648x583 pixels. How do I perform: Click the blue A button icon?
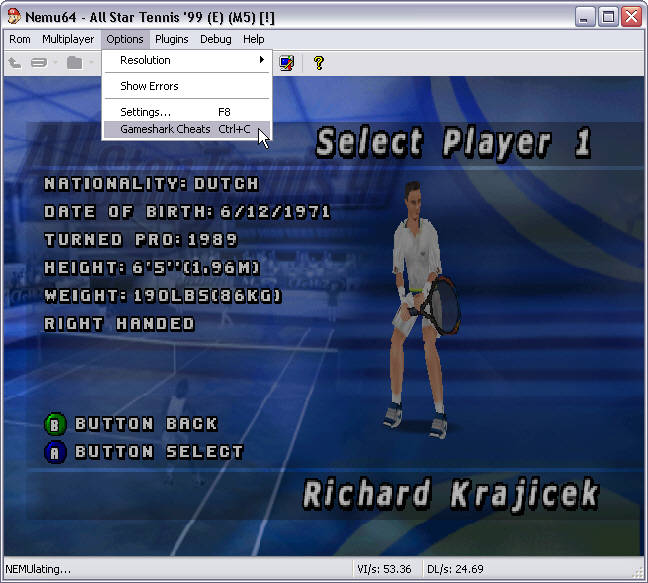55,452
